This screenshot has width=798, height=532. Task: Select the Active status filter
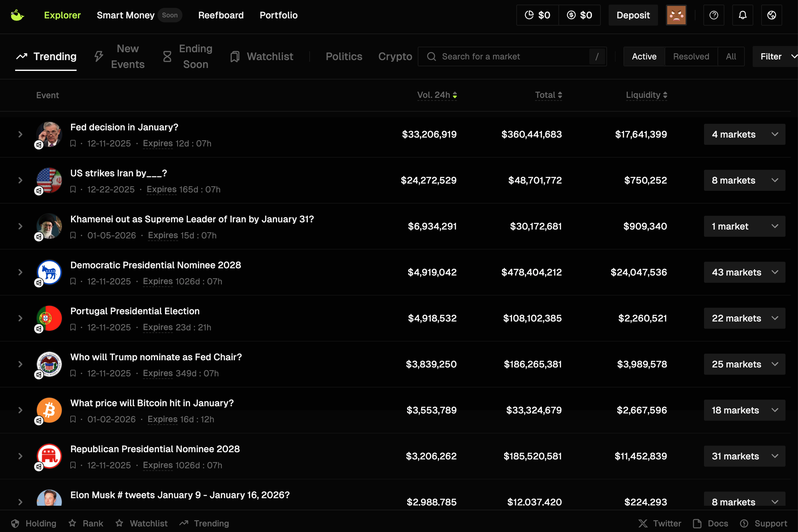pyautogui.click(x=644, y=56)
